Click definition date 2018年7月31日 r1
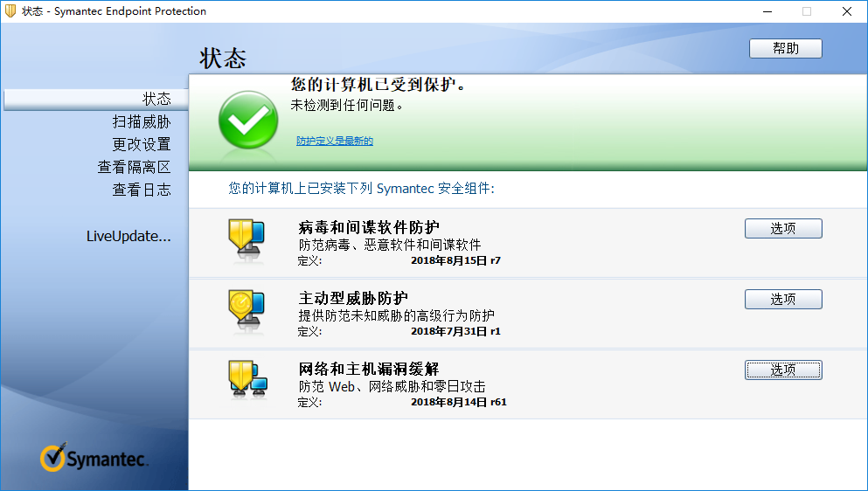868x491 pixels. pos(455,331)
